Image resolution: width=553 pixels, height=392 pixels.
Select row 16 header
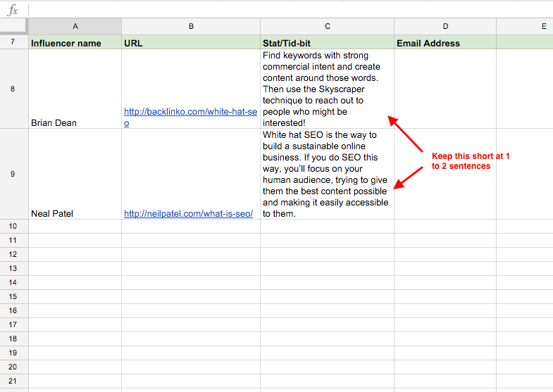(13, 311)
